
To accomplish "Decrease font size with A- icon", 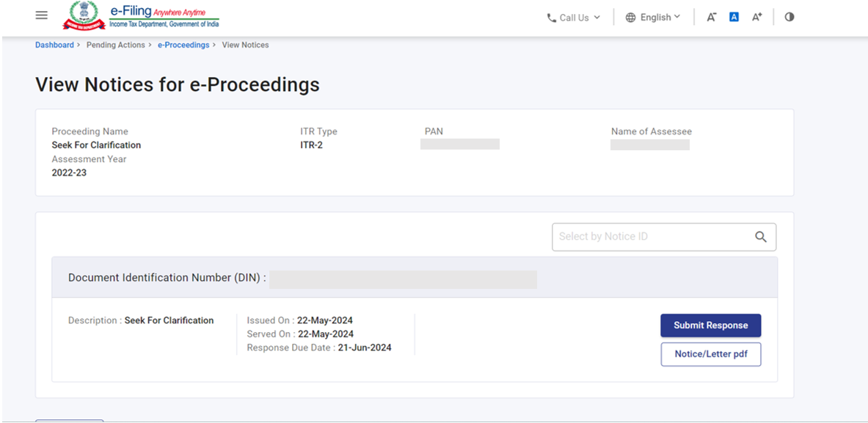I will point(711,17).
